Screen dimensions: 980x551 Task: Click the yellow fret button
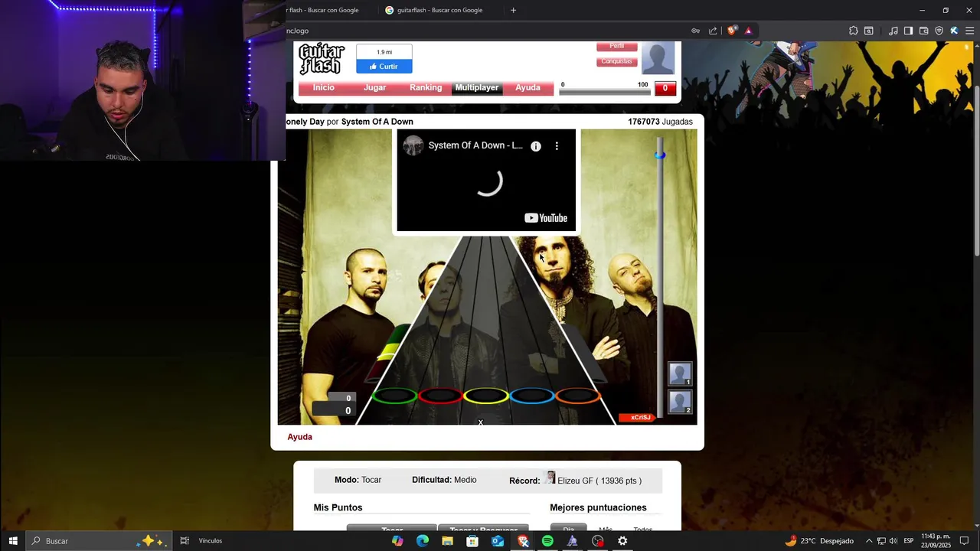[x=485, y=396]
